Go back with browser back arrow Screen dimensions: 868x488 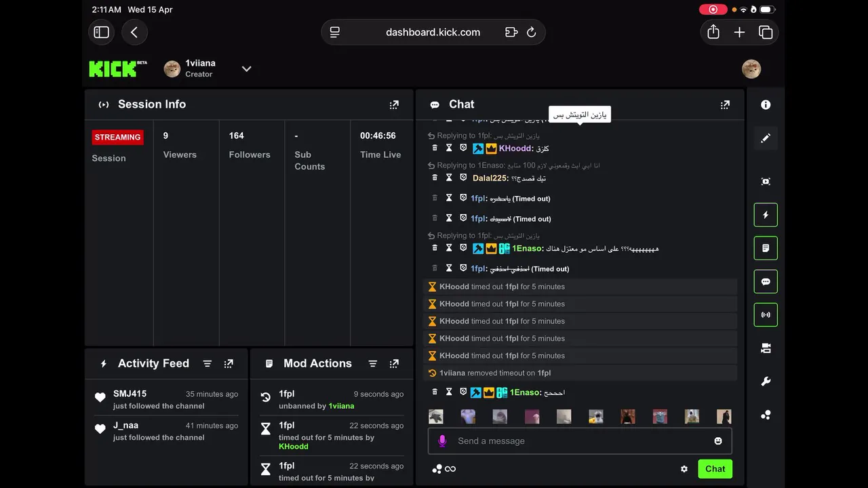point(134,32)
